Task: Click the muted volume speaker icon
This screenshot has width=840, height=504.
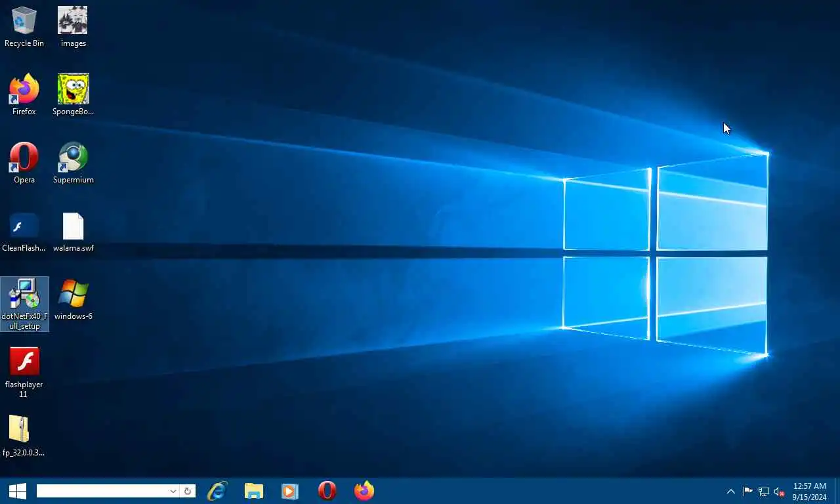Action: (780, 492)
